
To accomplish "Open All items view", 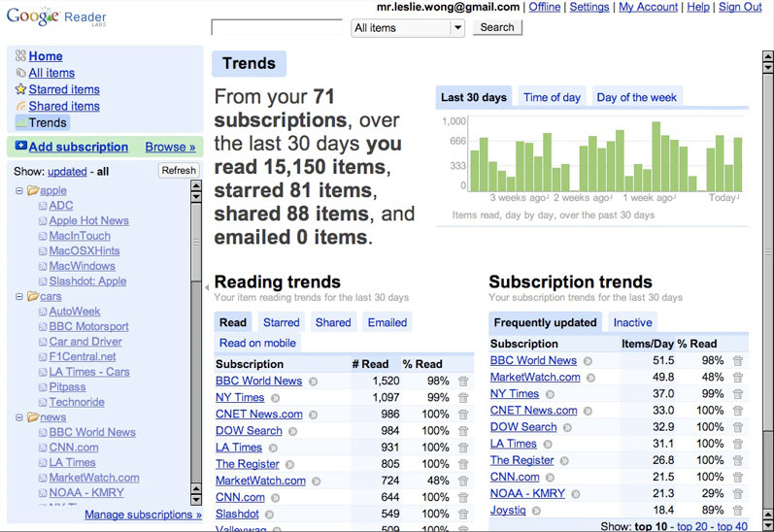I will (x=51, y=73).
